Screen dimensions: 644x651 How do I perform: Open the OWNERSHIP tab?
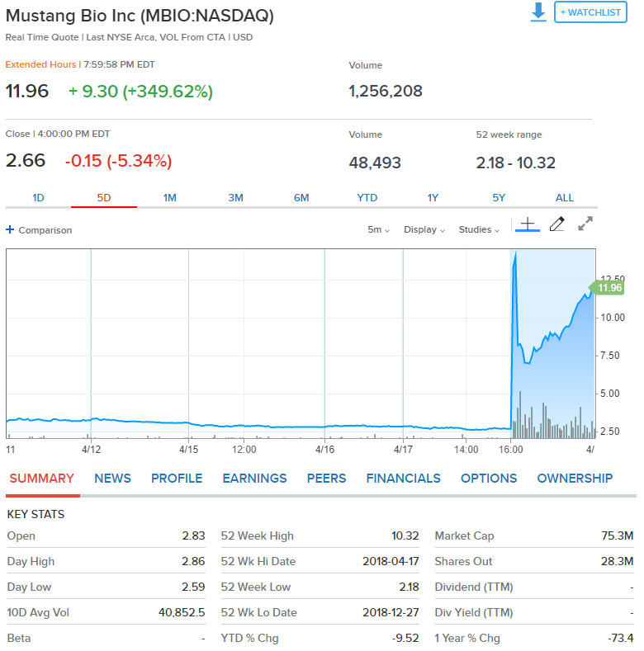pyautogui.click(x=575, y=479)
